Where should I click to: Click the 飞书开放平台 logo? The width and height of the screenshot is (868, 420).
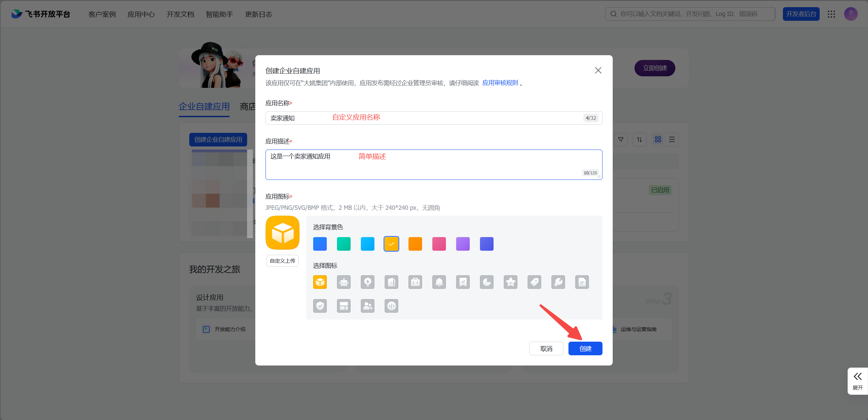pyautogui.click(x=41, y=14)
